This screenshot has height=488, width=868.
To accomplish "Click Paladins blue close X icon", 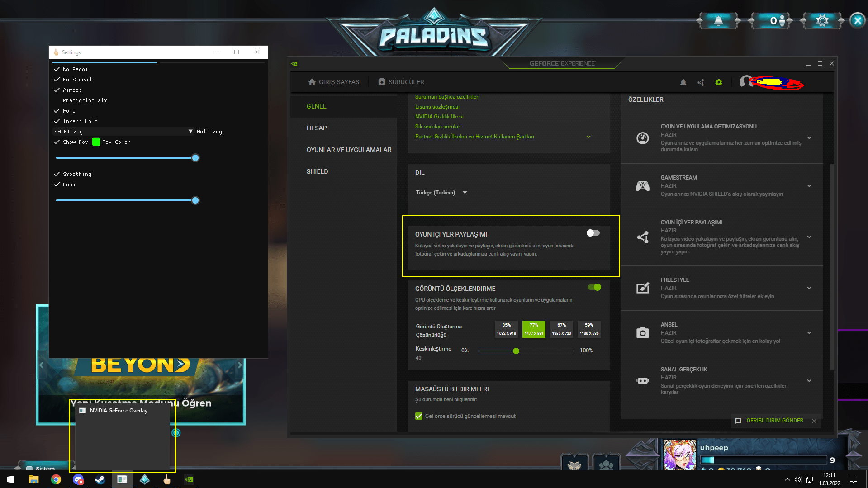I will (858, 21).
